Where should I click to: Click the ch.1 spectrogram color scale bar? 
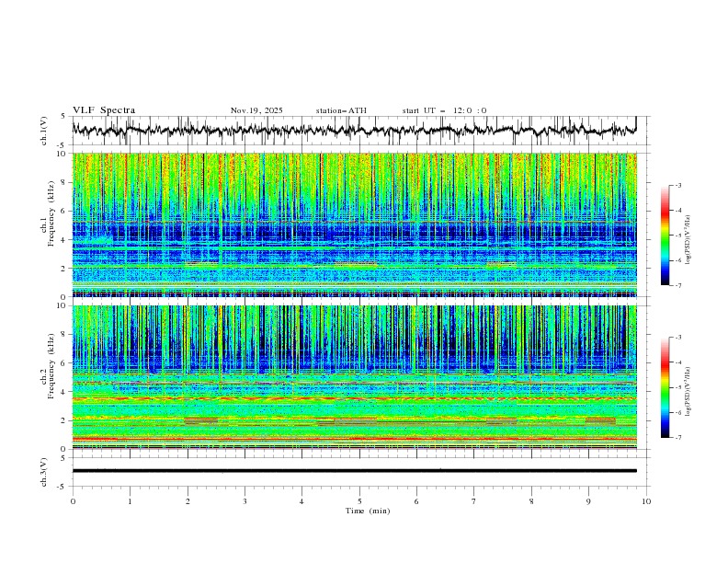(x=665, y=235)
